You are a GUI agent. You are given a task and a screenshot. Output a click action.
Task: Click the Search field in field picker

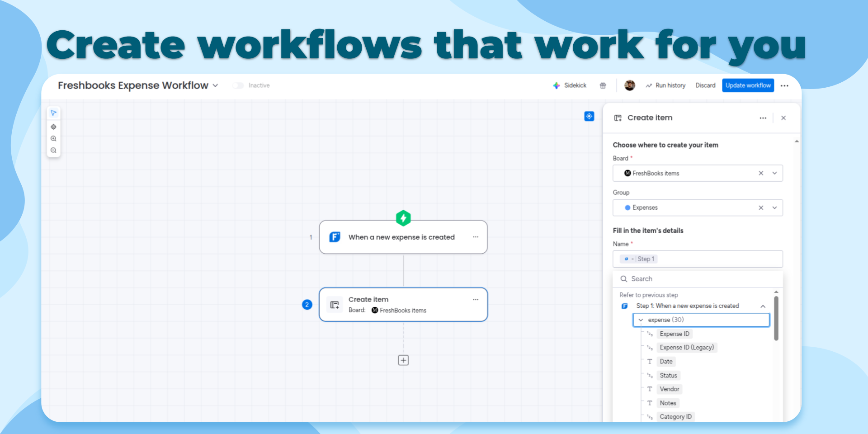coord(698,279)
